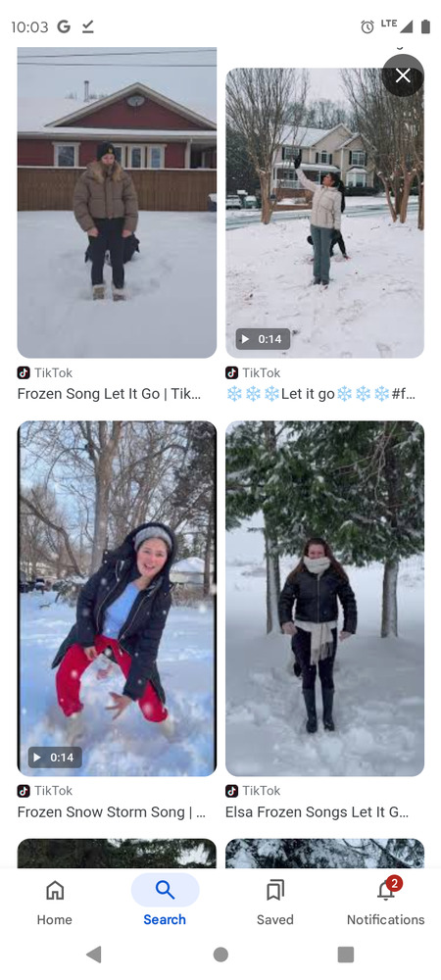
Task: Tap TikTok icon under snowflake Let it go result
Action: click(x=231, y=373)
